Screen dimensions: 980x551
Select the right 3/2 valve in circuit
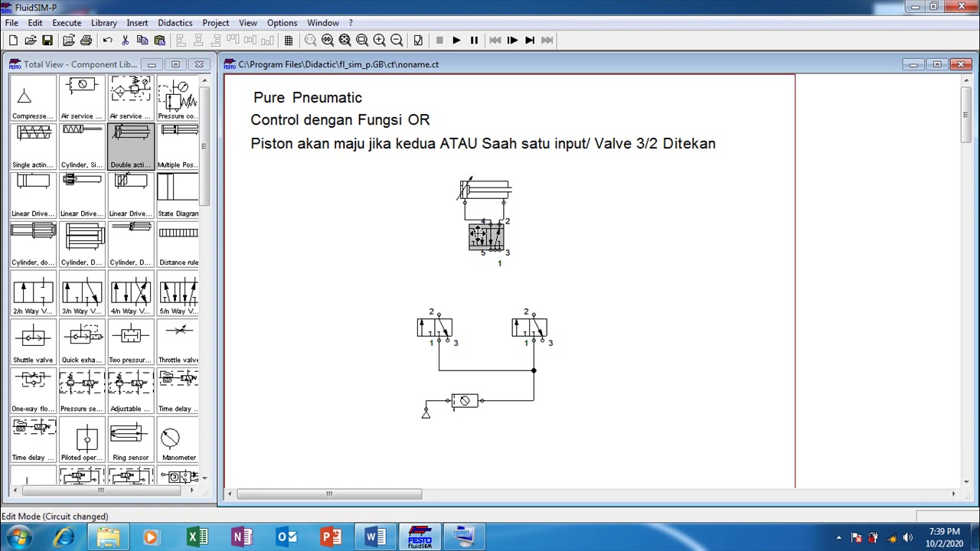click(x=530, y=328)
